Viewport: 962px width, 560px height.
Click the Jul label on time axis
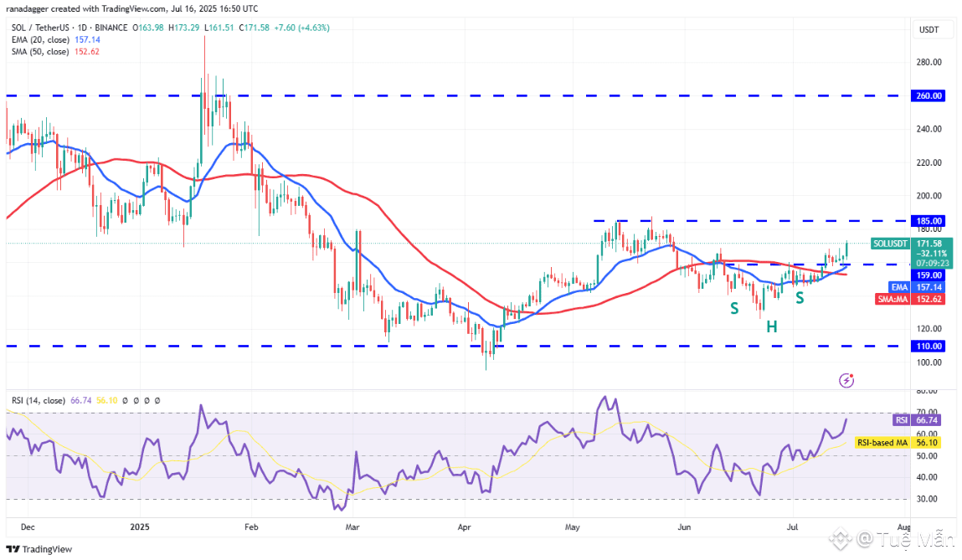coord(792,527)
